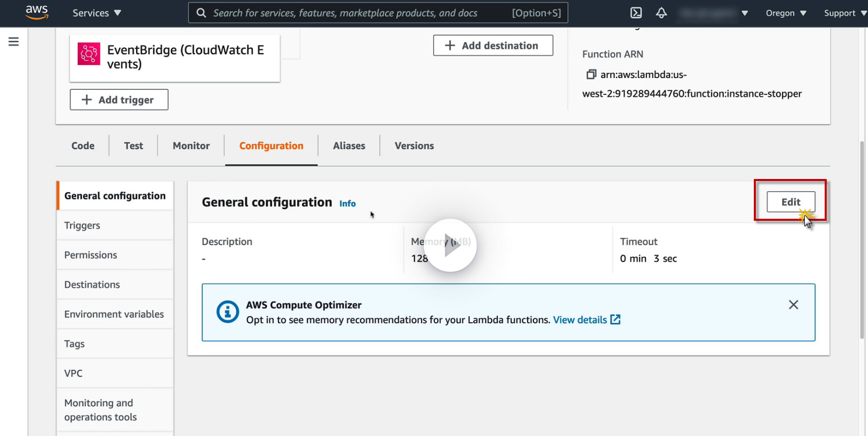Image resolution: width=868 pixels, height=436 pixels.
Task: Dismiss the AWS Compute Optimizer banner
Action: click(x=793, y=304)
